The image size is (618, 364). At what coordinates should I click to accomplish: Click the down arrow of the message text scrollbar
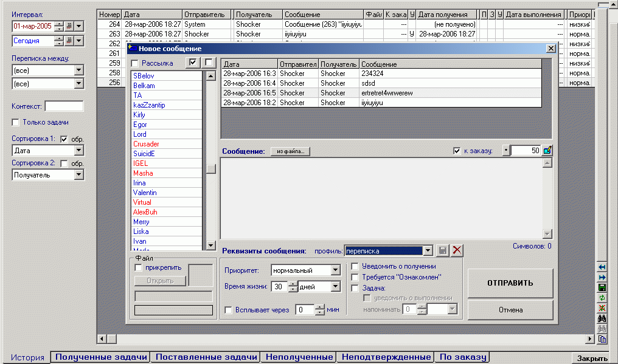pos(547,234)
